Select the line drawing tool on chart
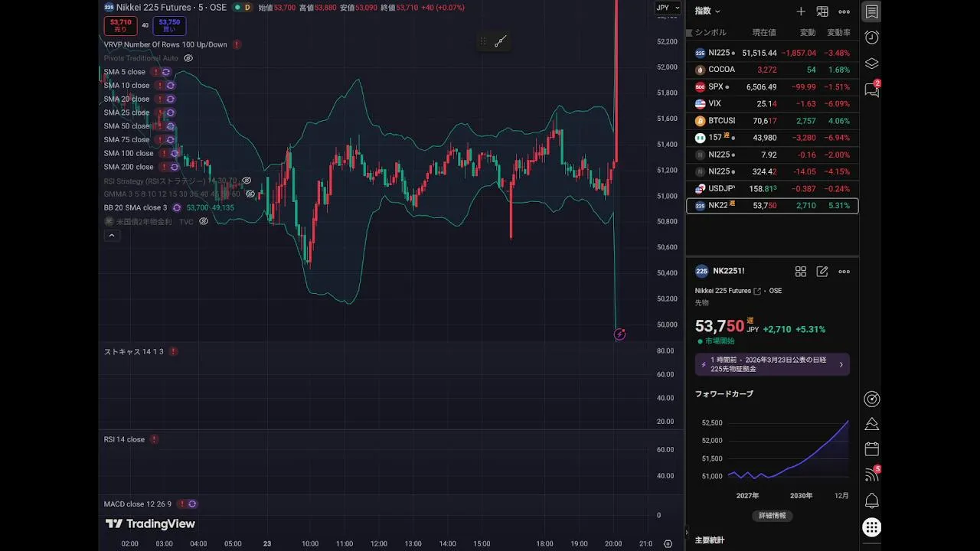Viewport: 980px width, 551px height. point(501,41)
